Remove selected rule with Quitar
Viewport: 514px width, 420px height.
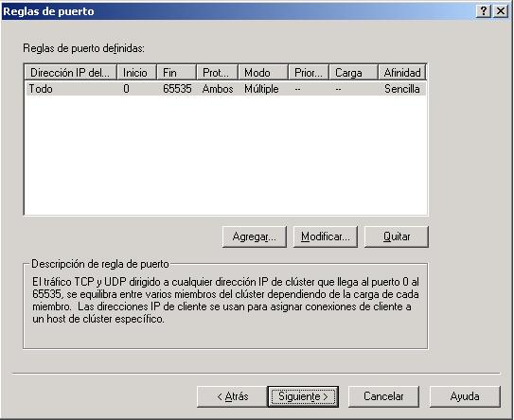pyautogui.click(x=397, y=236)
